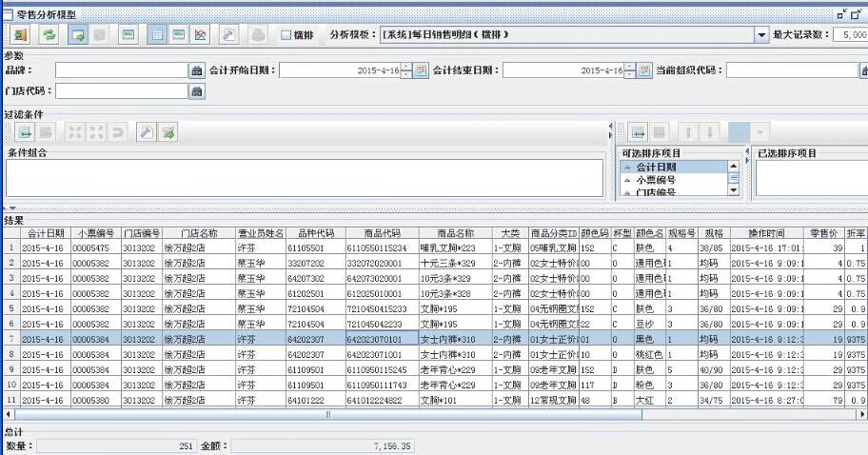Screen dimensions: 868x455
Task: Toggle the 横排 checkbox
Action: [x=286, y=35]
